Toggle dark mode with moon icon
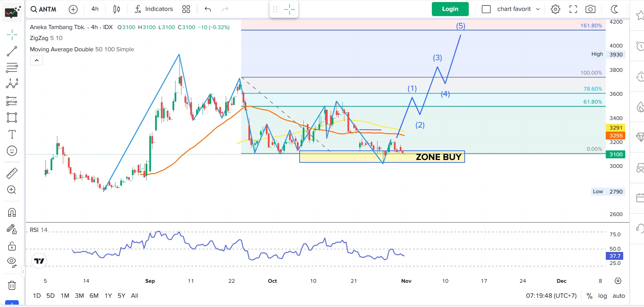The image size is (644, 307). (x=615, y=9)
